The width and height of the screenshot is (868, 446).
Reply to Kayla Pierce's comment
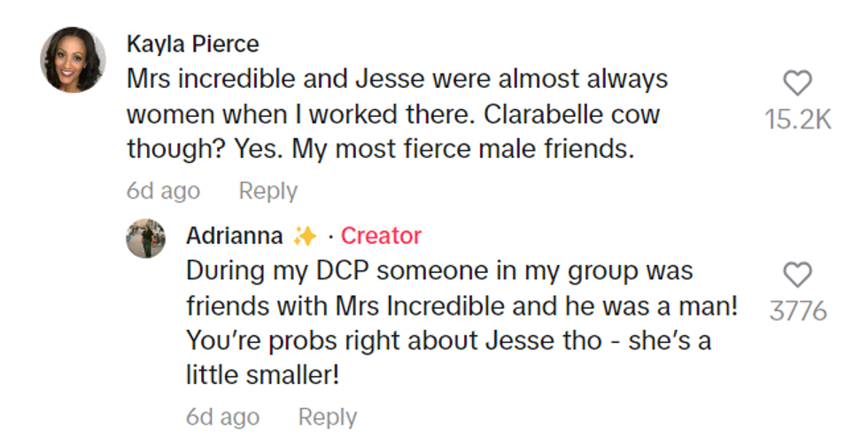pos(267,191)
